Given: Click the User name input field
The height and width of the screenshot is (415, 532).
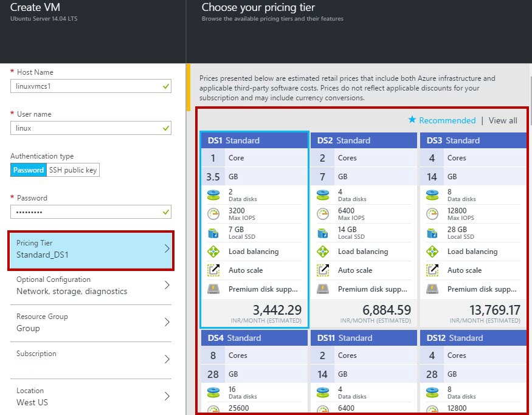Looking at the screenshot, I should [x=91, y=128].
